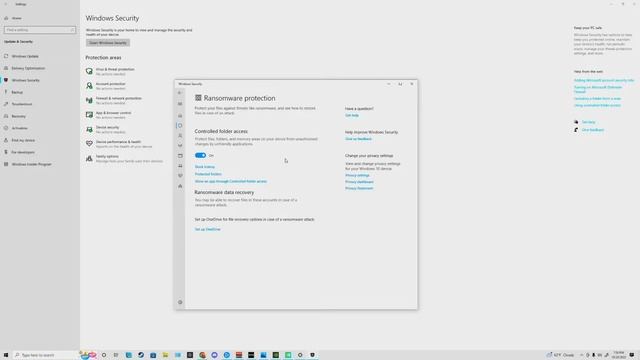The height and width of the screenshot is (360, 640).
Task: Open the Privacy settings link
Action: point(357,176)
